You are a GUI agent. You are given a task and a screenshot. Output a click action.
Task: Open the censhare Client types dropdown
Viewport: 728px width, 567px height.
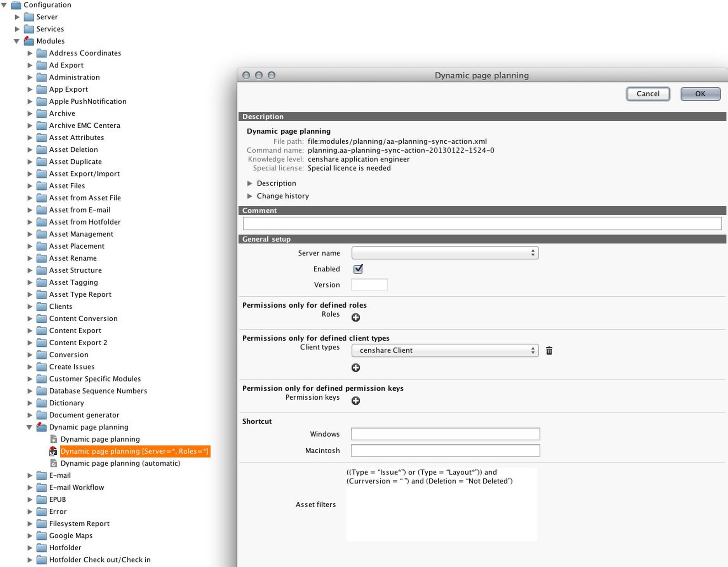point(445,350)
